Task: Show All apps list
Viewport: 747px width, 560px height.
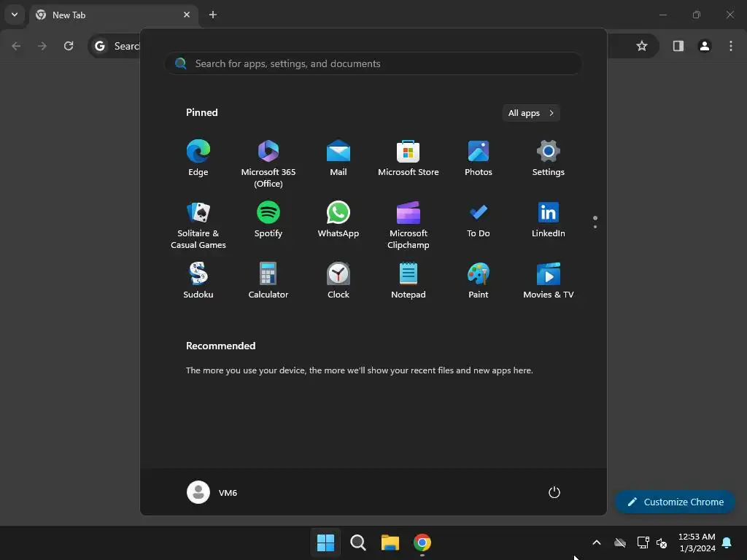Action: pyautogui.click(x=531, y=113)
